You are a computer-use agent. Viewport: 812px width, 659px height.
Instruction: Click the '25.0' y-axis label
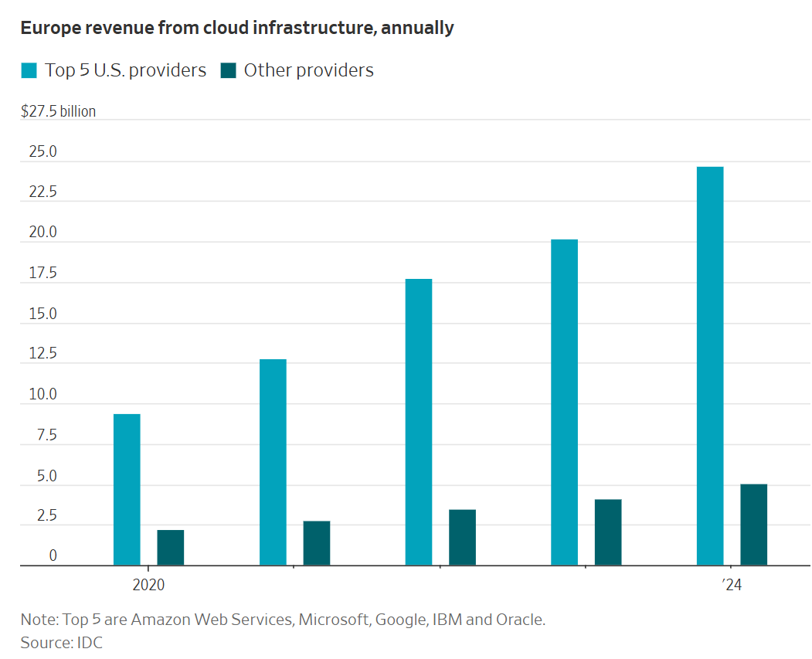coord(43,152)
